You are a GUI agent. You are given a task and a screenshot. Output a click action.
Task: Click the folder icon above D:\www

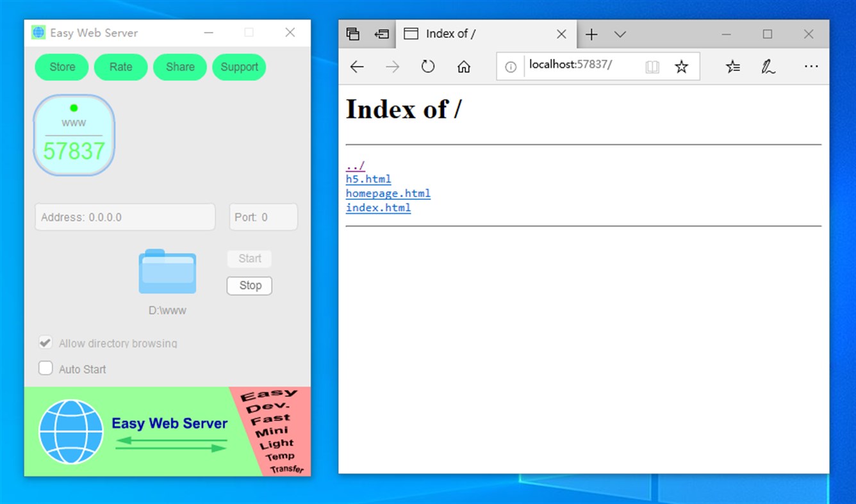coord(167,272)
